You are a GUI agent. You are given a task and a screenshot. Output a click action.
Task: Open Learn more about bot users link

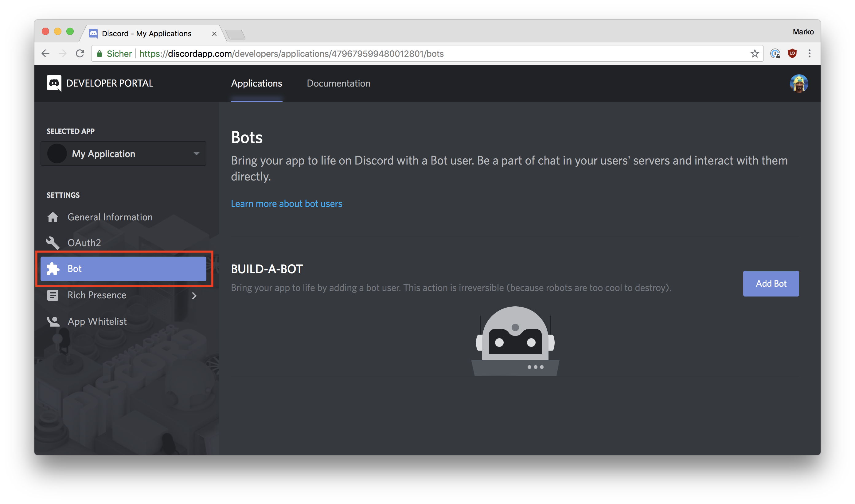click(287, 204)
